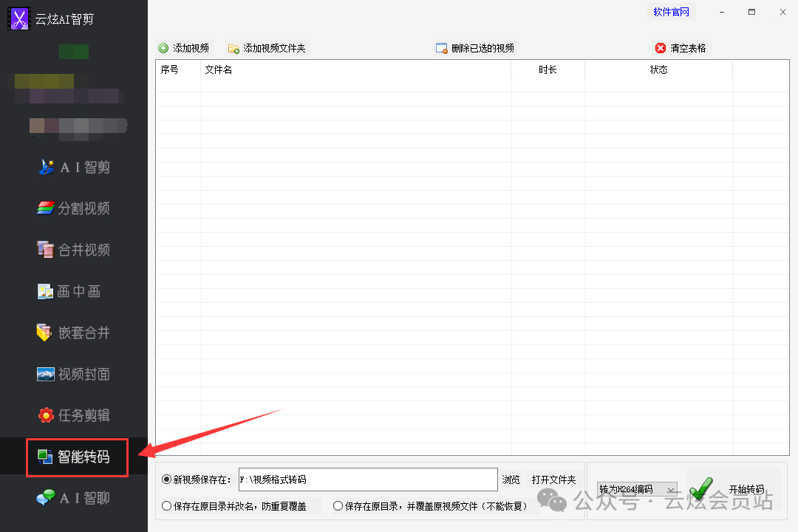Click the 任务剪辑 flower icon
The width and height of the screenshot is (798, 532).
click(46, 415)
